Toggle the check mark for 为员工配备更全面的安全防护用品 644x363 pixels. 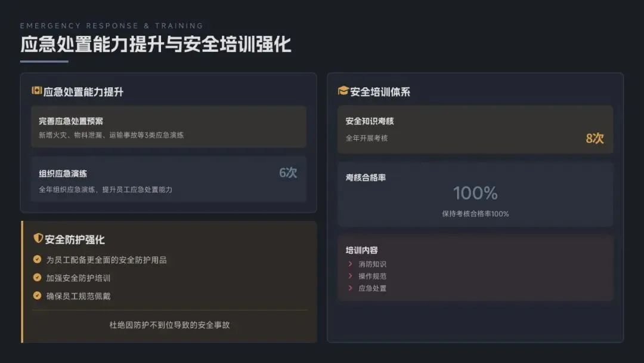pyautogui.click(x=38, y=260)
